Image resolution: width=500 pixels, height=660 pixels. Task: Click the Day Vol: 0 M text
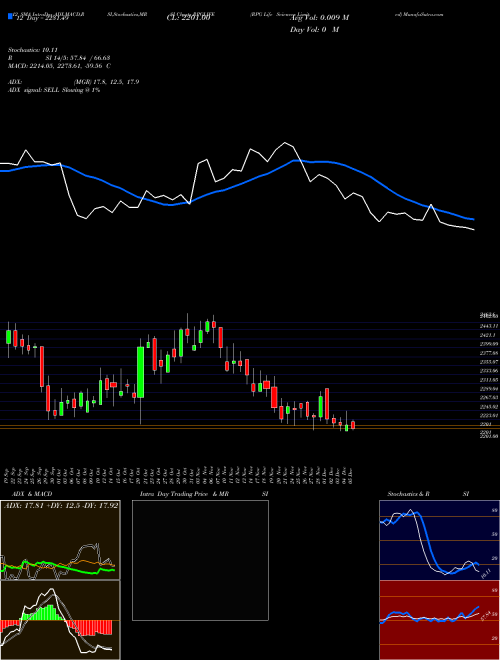[314, 29]
